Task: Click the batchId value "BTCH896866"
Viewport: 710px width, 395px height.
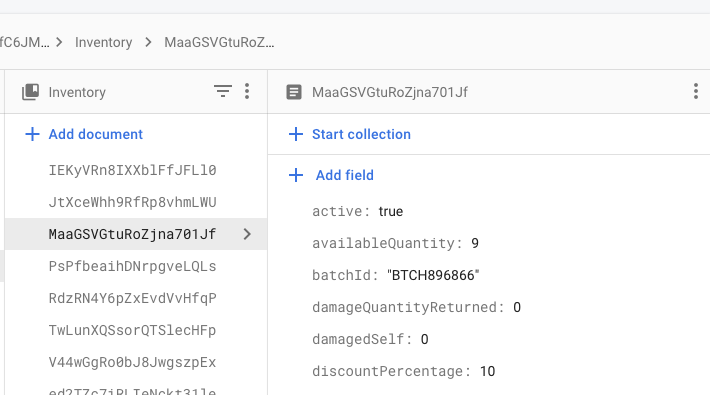Action: click(x=433, y=275)
